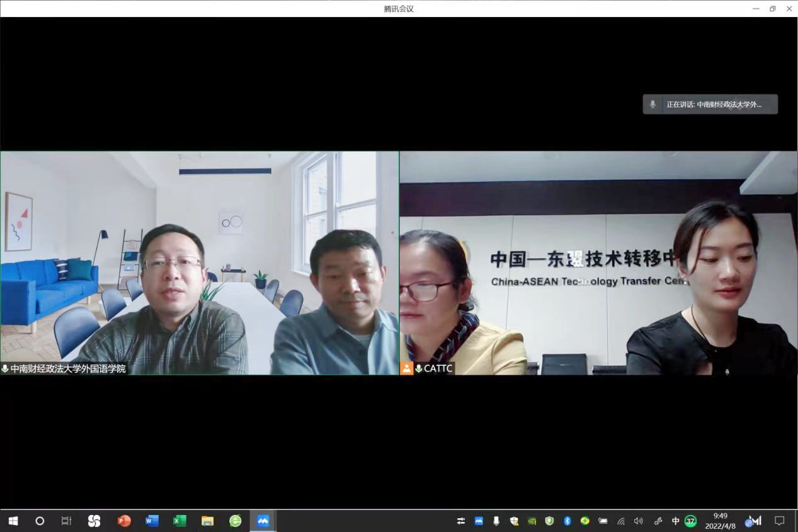Switch the Chinese input method indicator
798x532 pixels.
pos(675,521)
